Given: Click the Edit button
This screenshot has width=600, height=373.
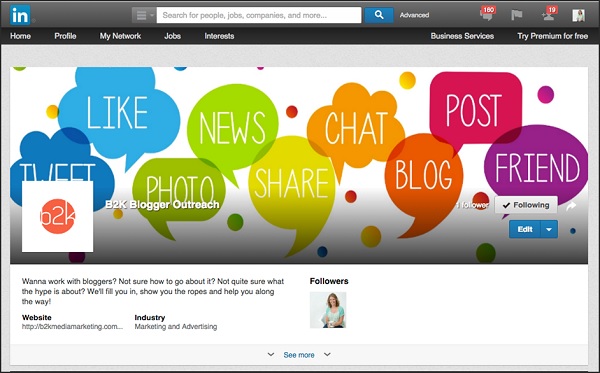Looking at the screenshot, I should pyautogui.click(x=525, y=230).
